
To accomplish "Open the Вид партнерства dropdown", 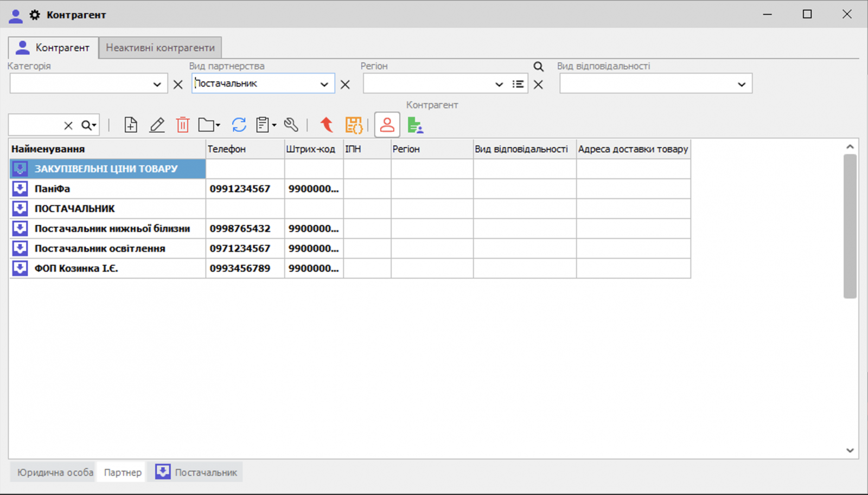I will [324, 84].
